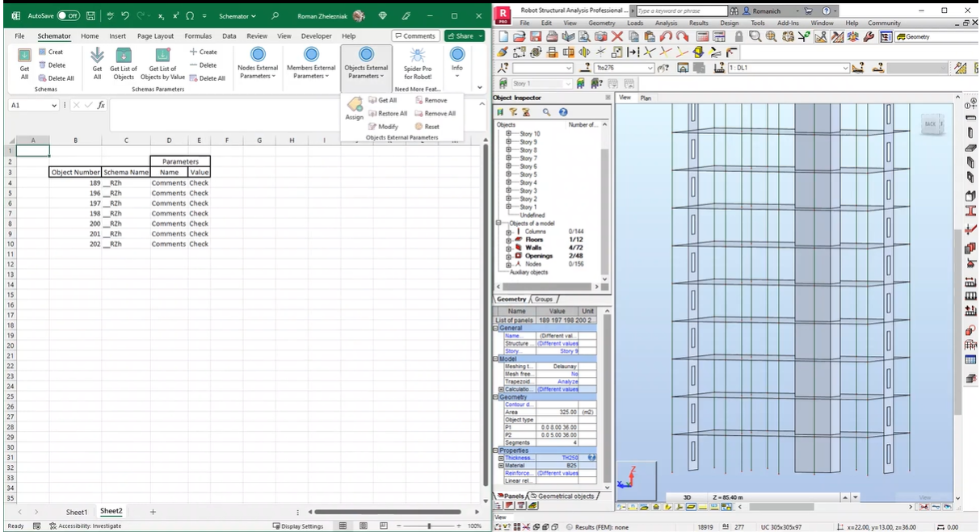Open the Geometry menu in Robot
Screen dimensions: 980x532
point(601,23)
